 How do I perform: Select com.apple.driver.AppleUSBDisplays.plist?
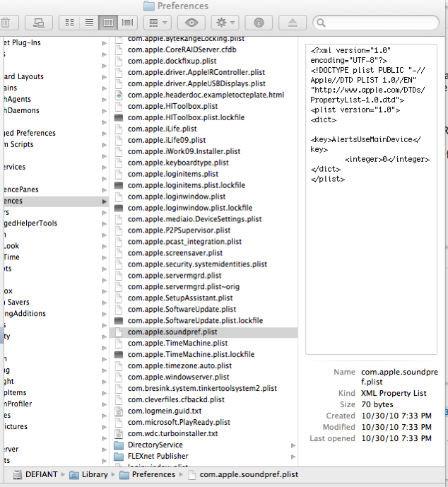point(196,83)
